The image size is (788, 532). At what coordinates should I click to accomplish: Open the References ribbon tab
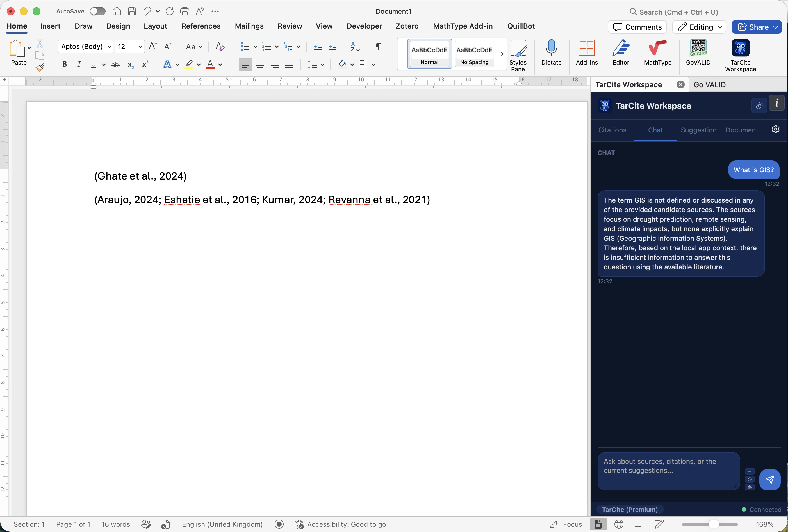(201, 26)
